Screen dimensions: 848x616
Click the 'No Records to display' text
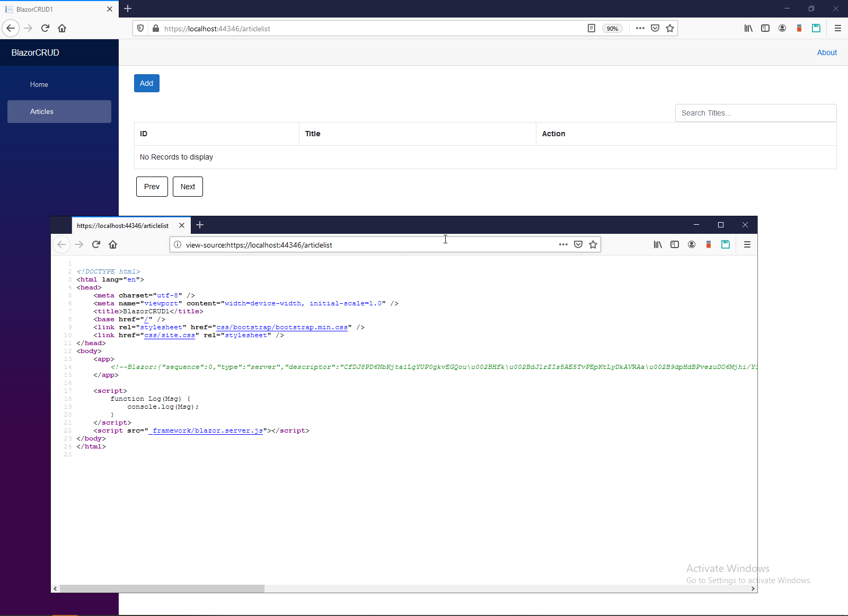click(x=176, y=157)
